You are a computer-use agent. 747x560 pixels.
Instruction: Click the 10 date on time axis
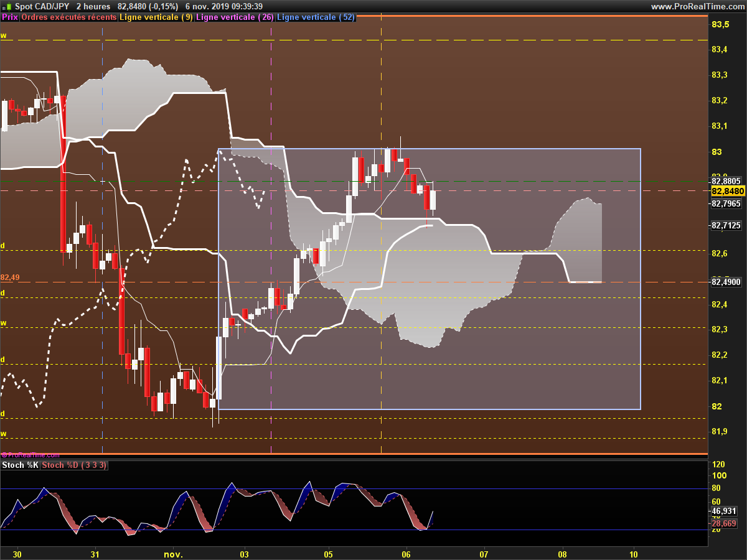[x=634, y=554]
